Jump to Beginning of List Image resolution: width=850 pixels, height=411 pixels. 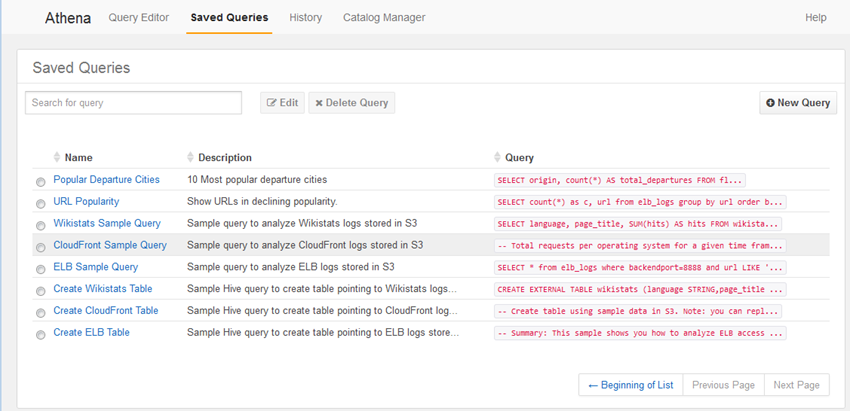[630, 385]
